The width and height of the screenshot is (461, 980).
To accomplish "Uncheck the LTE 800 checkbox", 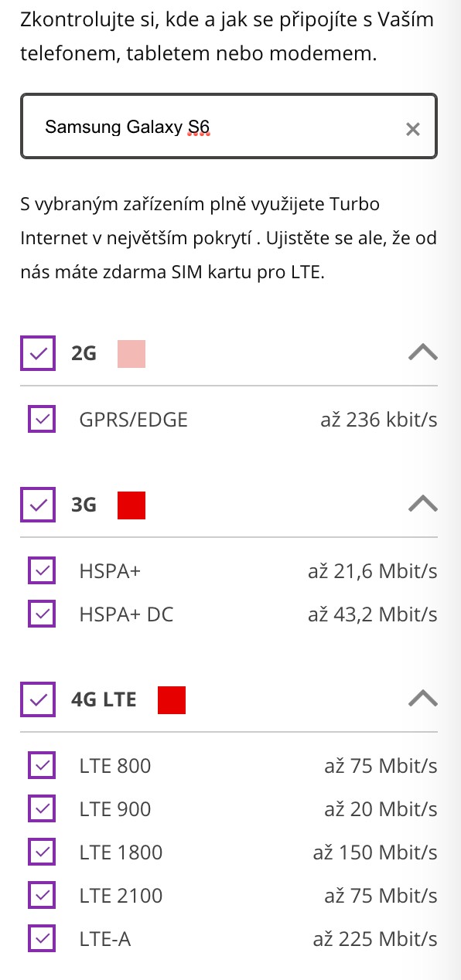I will coord(42,766).
